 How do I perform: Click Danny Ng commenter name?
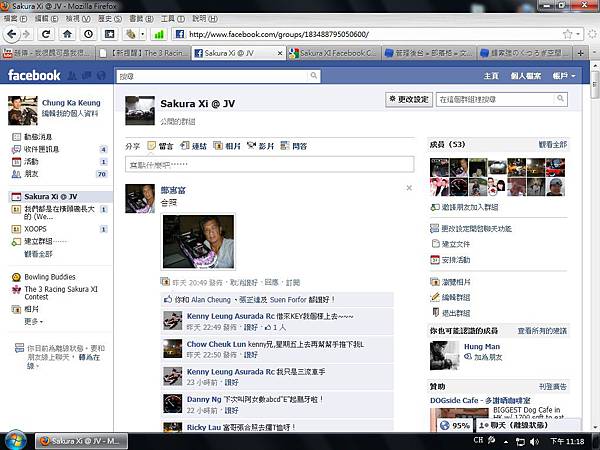click(x=204, y=399)
